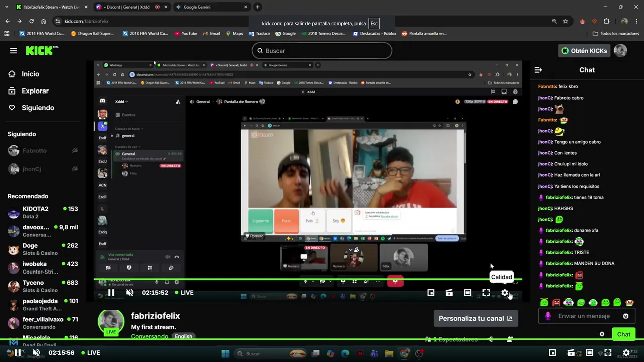
Task: Open the Chrome three-dot menu
Action: [637, 21]
